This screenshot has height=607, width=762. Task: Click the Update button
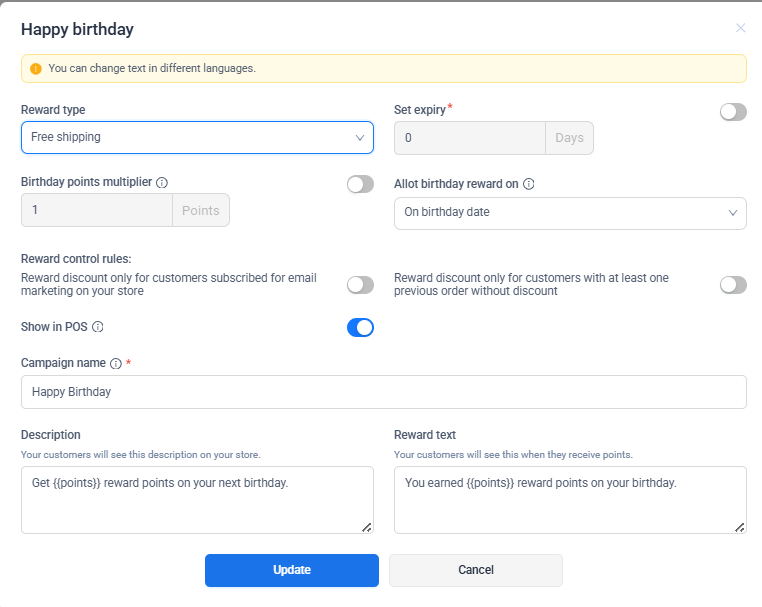coord(292,570)
